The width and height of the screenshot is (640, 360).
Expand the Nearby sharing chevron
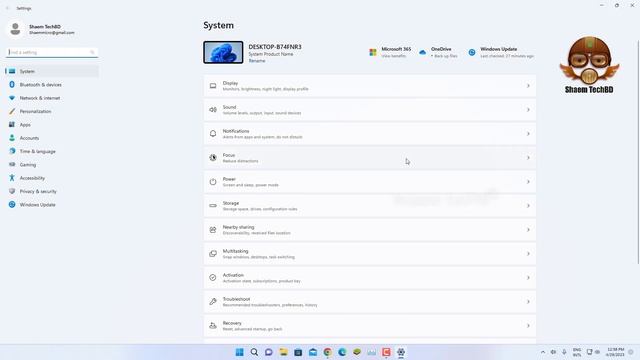[528, 230]
